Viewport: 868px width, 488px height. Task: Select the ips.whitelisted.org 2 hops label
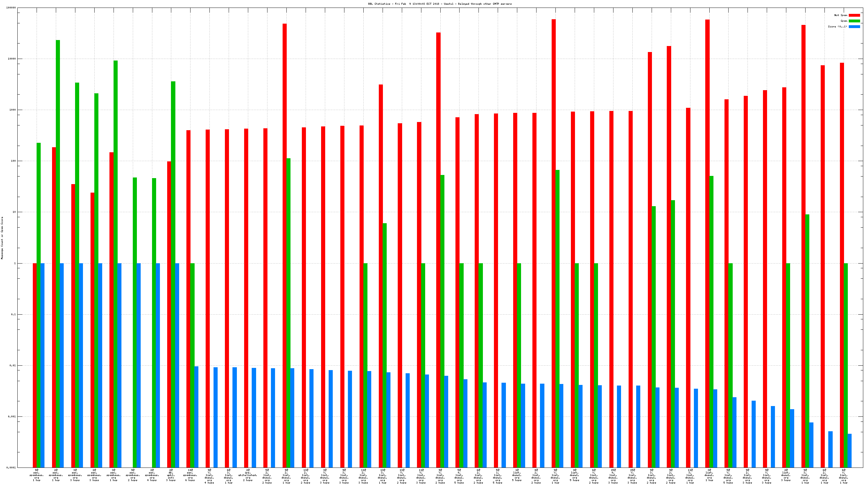(248, 475)
